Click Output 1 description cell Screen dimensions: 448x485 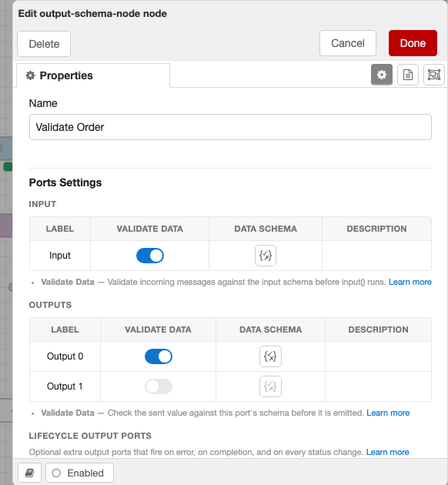click(x=378, y=386)
